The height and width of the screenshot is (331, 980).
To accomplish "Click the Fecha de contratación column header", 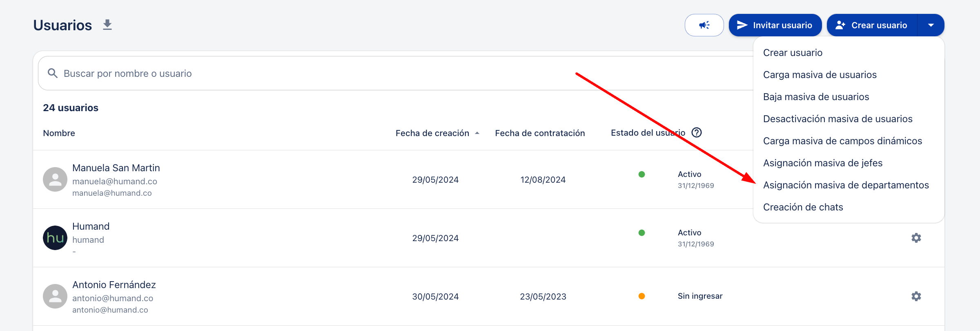I will click(x=540, y=133).
